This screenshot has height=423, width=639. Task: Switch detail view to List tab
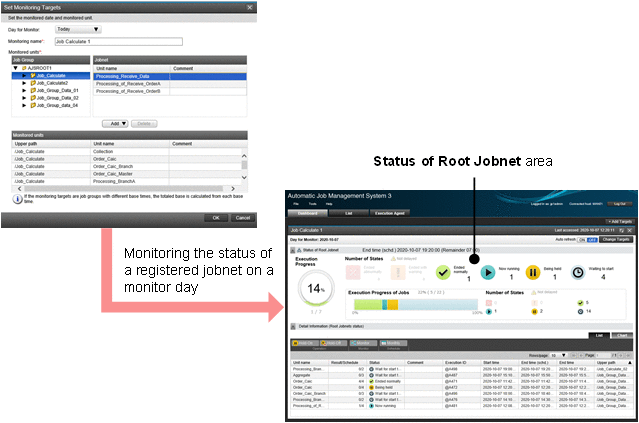tap(599, 335)
